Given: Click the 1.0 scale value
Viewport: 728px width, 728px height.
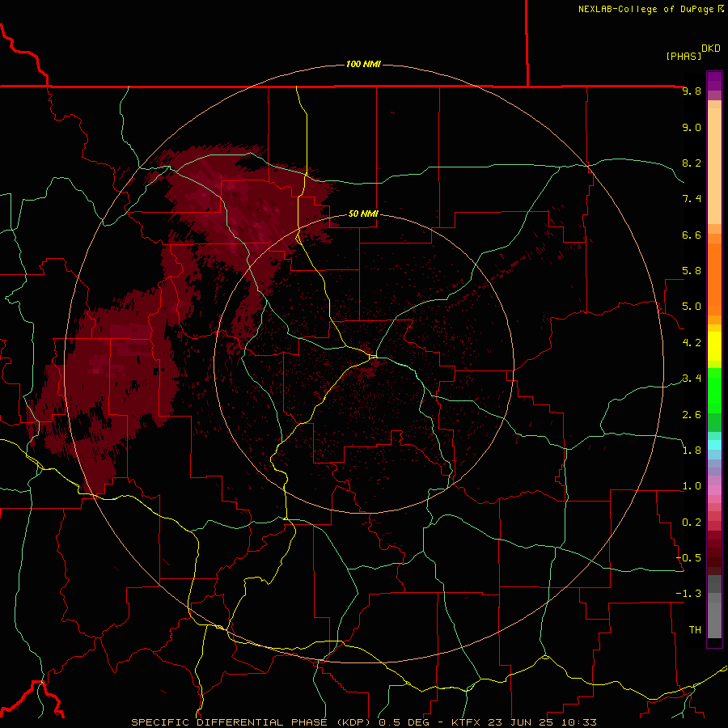Looking at the screenshot, I should [692, 486].
